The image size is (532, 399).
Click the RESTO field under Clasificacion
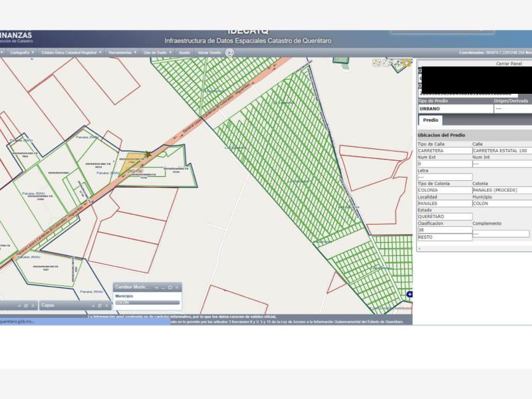pos(444,237)
